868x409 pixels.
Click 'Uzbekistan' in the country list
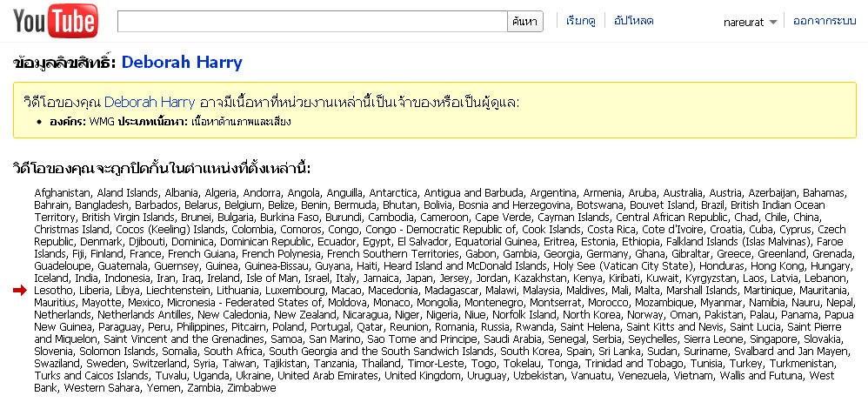click(x=538, y=376)
